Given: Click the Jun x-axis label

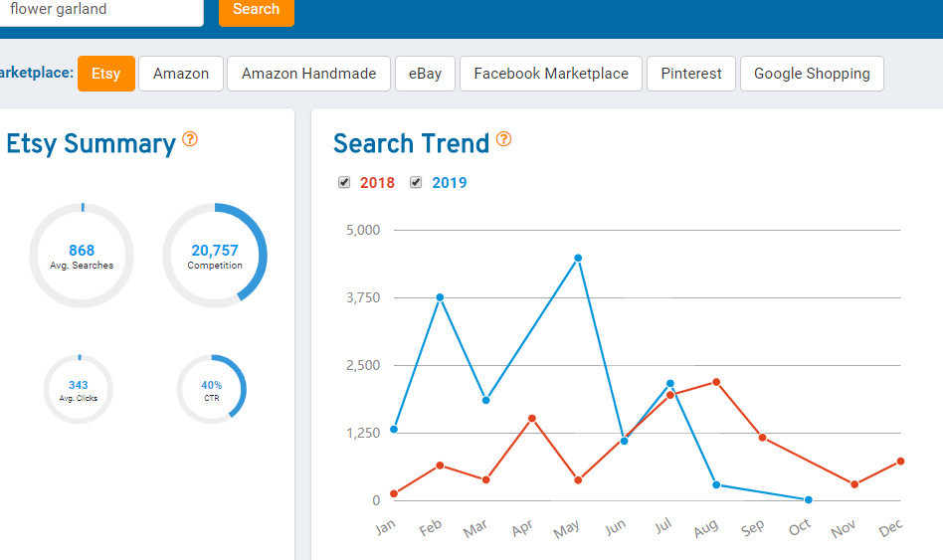Looking at the screenshot, I should point(615,527).
